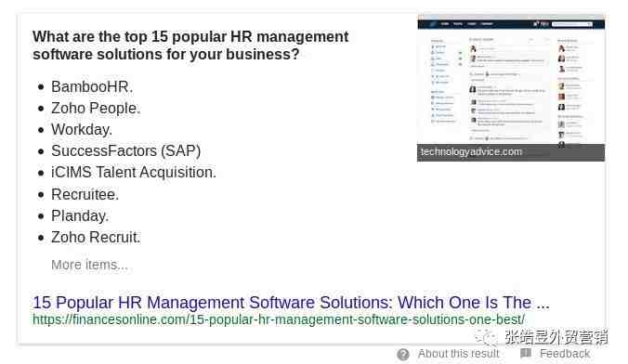Click the featured snippet question heading
Viewport: 628px width, 364px height.
[x=190, y=45]
